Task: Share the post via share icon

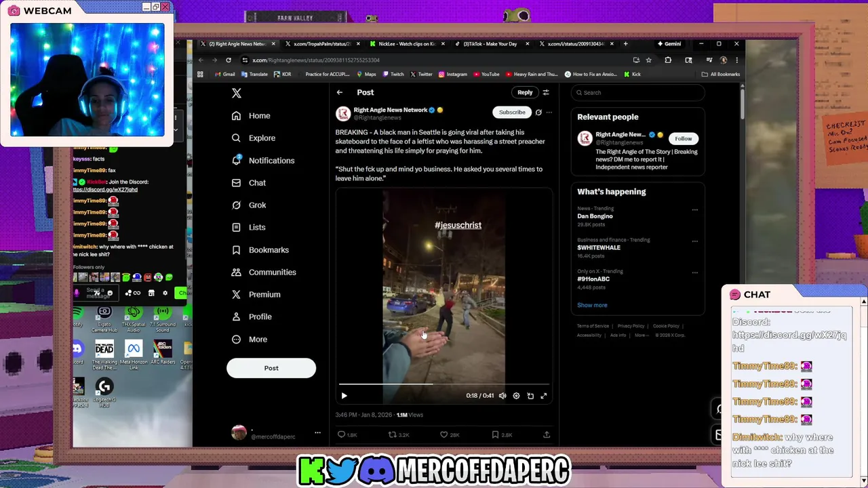Action: (x=547, y=434)
